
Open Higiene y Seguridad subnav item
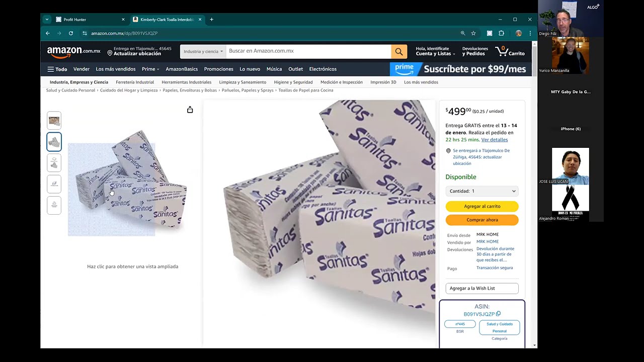tap(293, 82)
